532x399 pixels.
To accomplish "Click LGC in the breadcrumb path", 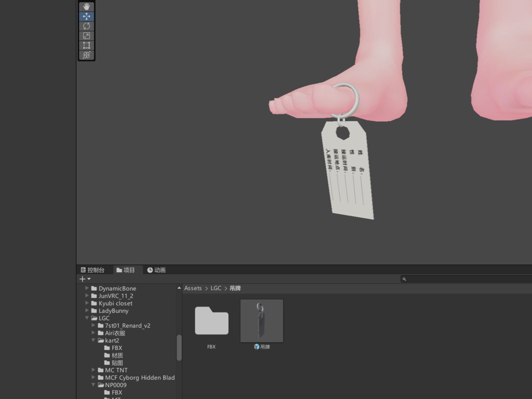I will pyautogui.click(x=216, y=288).
